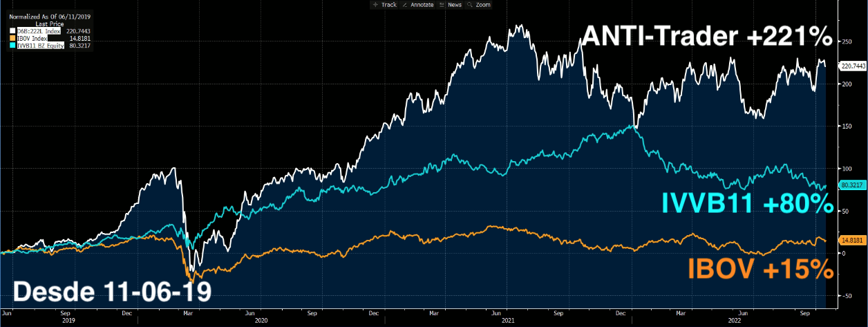Click the IBOV +15% annotation
The width and height of the screenshot is (868, 327).
(761, 270)
